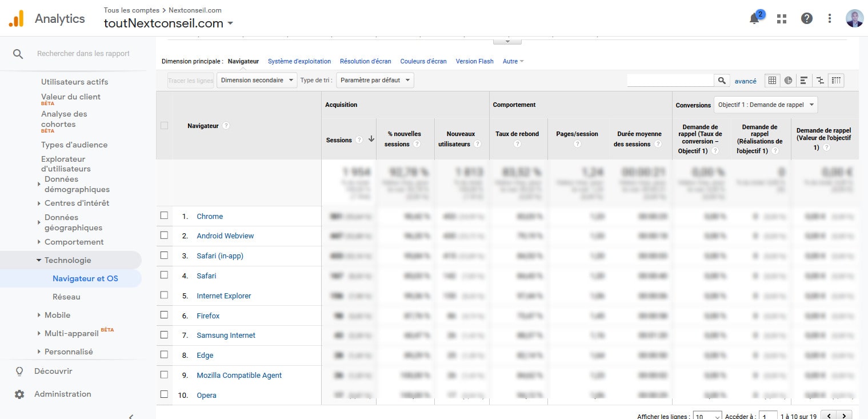Click the Safari (in-app) link

coord(220,256)
